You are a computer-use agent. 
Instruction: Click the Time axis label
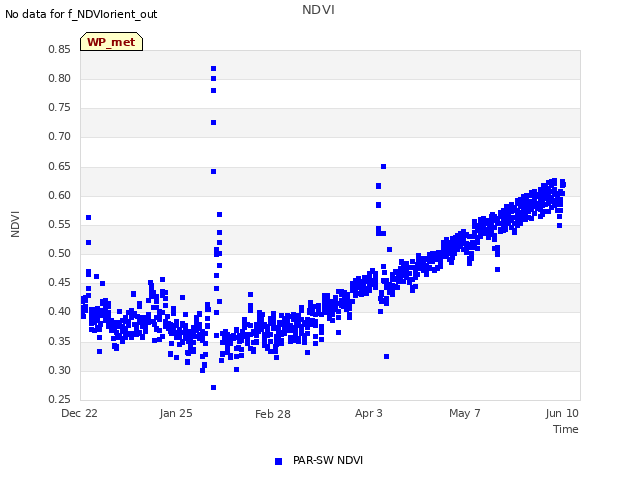point(566,429)
